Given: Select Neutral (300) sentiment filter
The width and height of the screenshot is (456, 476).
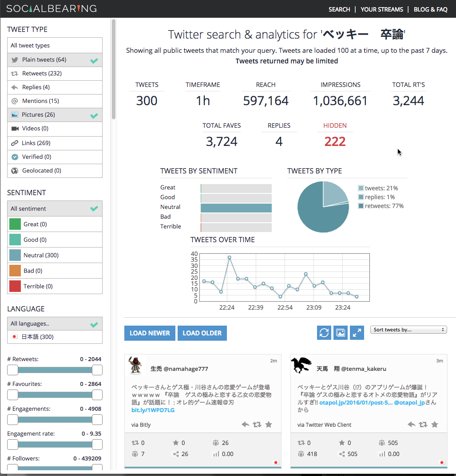Looking at the screenshot, I should click(x=55, y=255).
